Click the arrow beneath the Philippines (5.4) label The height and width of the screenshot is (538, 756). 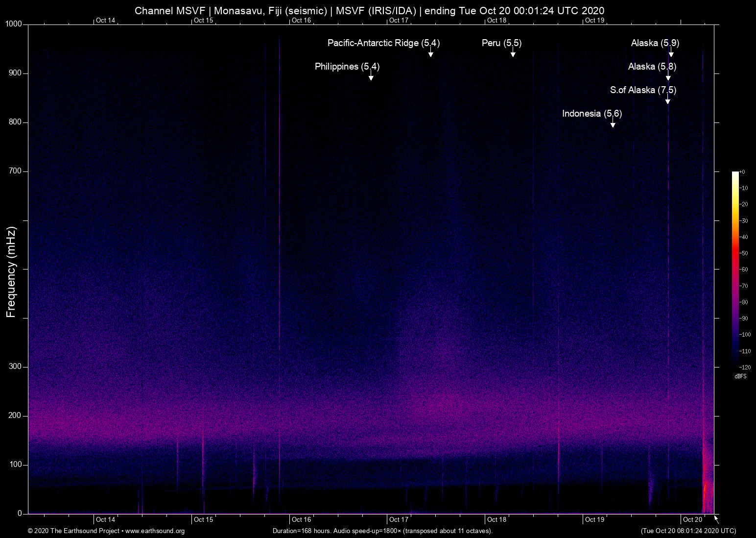point(371,77)
